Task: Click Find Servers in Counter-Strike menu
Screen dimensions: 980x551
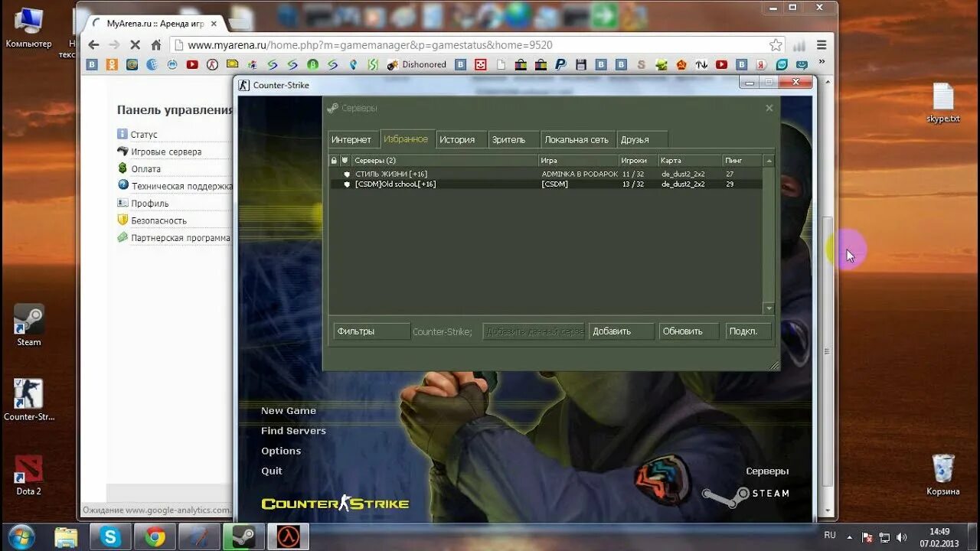Action: 293,431
